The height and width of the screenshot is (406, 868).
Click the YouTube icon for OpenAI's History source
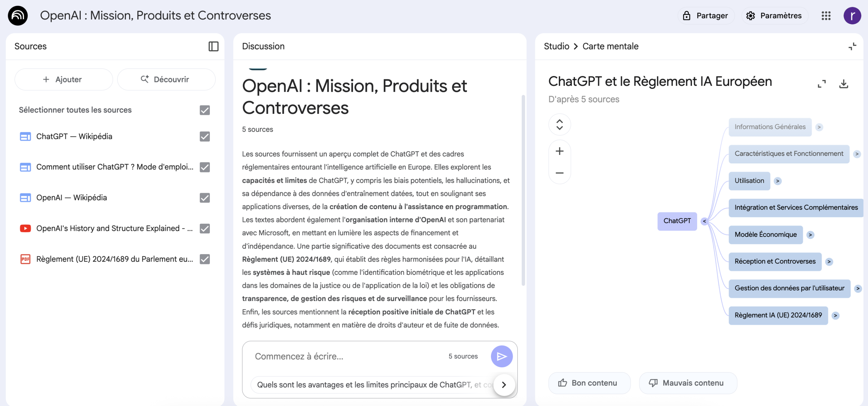(25, 228)
